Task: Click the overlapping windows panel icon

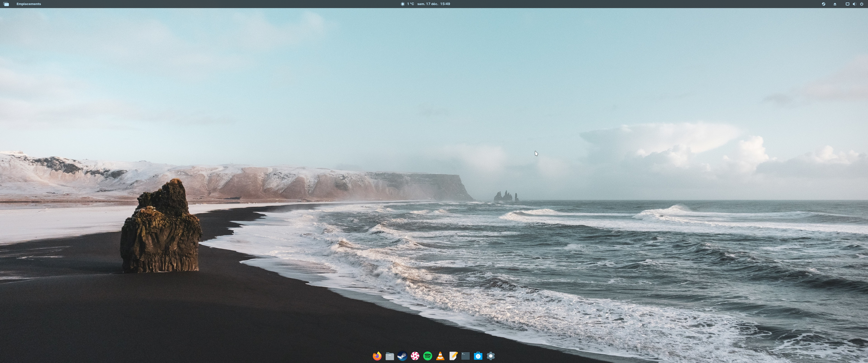Action: tap(6, 4)
